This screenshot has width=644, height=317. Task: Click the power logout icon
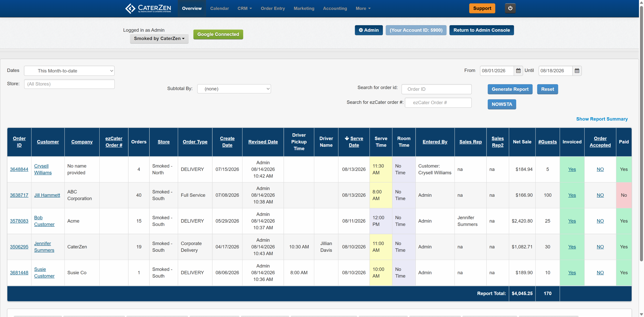click(510, 8)
